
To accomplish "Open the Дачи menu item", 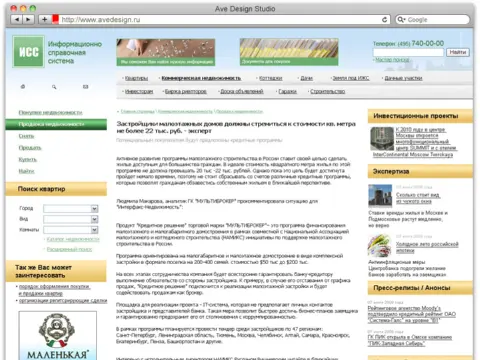I will pyautogui.click(x=306, y=78).
